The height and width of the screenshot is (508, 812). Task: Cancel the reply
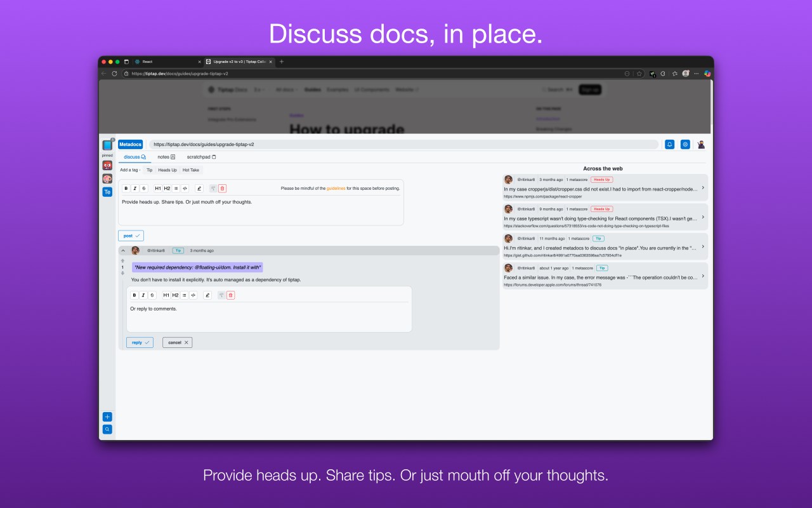click(x=178, y=342)
